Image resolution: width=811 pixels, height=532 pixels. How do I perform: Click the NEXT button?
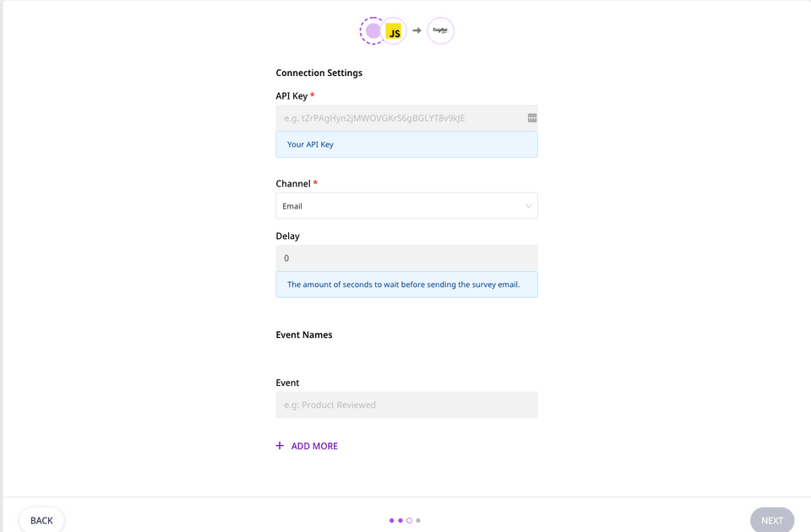pos(772,520)
